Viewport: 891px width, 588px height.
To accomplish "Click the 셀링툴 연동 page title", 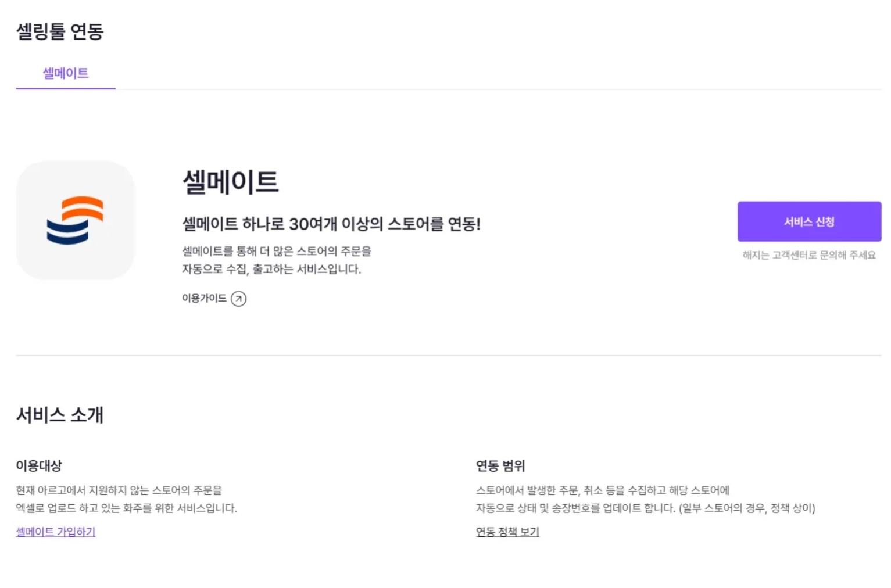I will 60,31.
